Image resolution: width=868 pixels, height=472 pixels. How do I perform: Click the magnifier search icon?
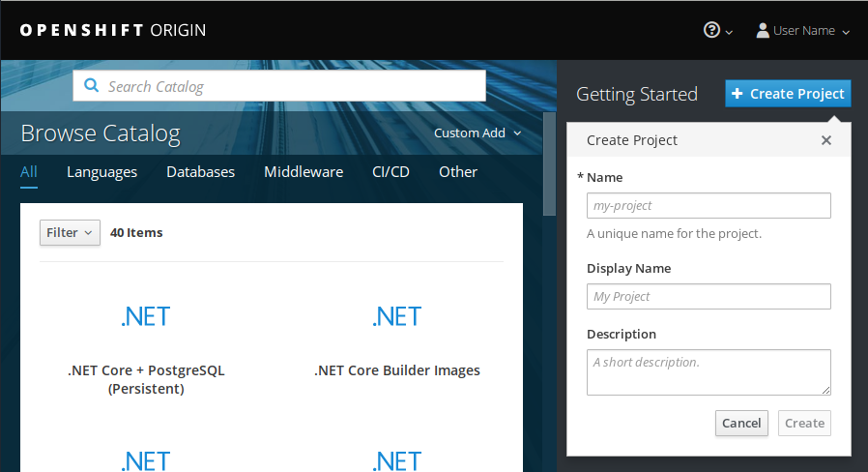(91, 85)
